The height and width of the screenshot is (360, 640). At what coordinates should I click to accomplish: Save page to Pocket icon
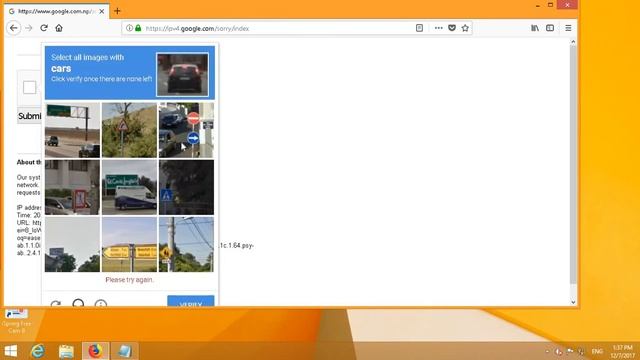pyautogui.click(x=452, y=28)
